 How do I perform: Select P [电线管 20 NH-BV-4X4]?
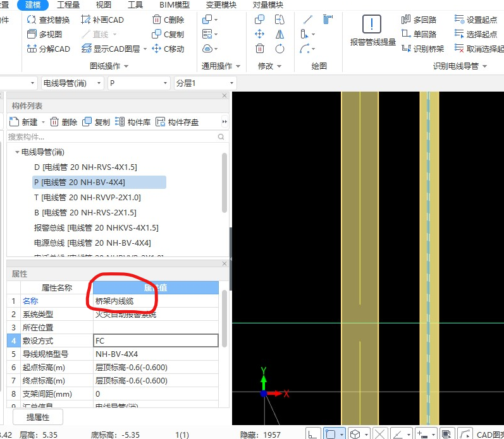point(99,182)
